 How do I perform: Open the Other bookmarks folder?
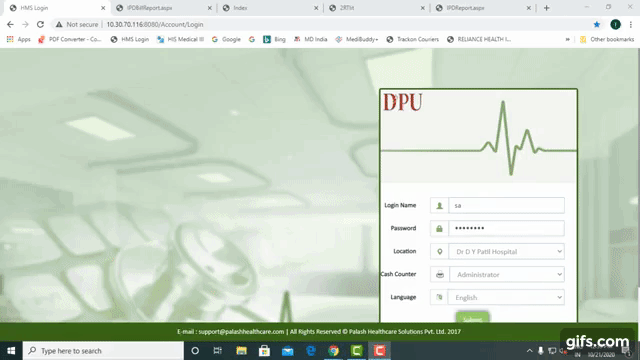click(607, 39)
